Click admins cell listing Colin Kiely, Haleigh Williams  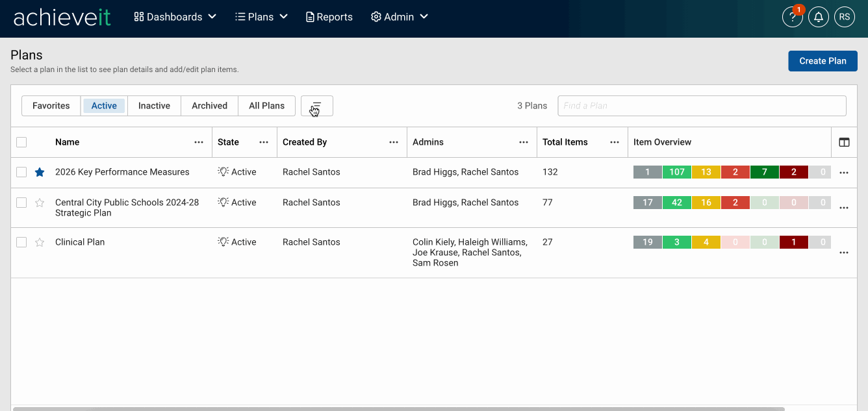click(x=470, y=253)
